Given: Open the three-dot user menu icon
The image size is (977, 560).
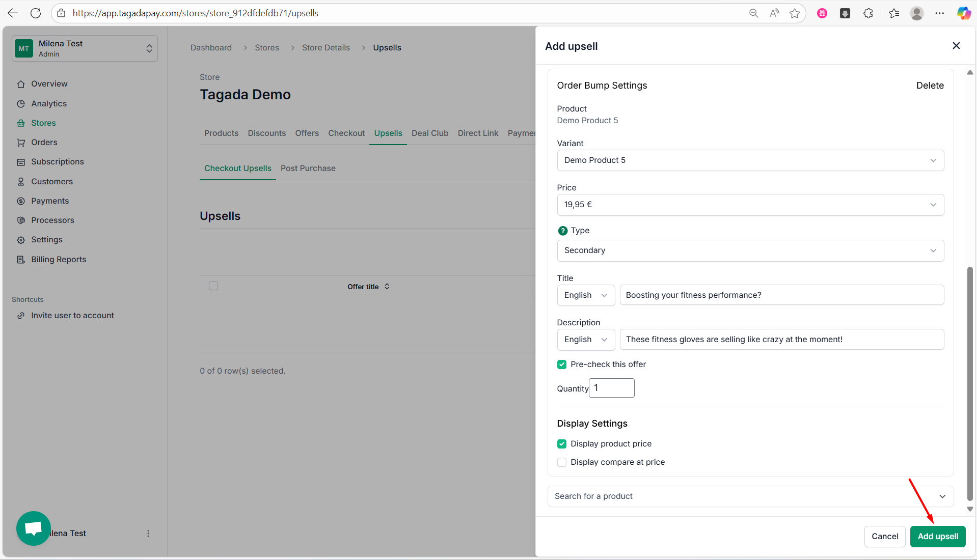Looking at the screenshot, I should pyautogui.click(x=148, y=534).
